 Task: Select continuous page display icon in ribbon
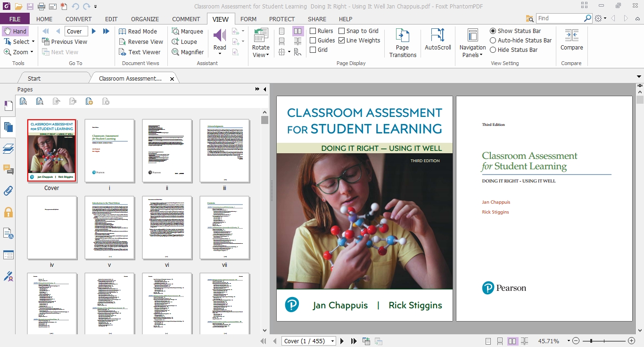282,41
